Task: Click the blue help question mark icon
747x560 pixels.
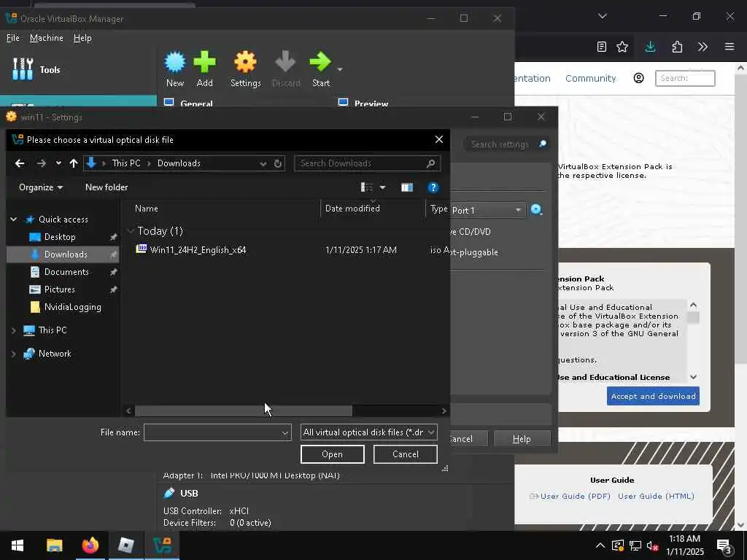Action: 433,187
